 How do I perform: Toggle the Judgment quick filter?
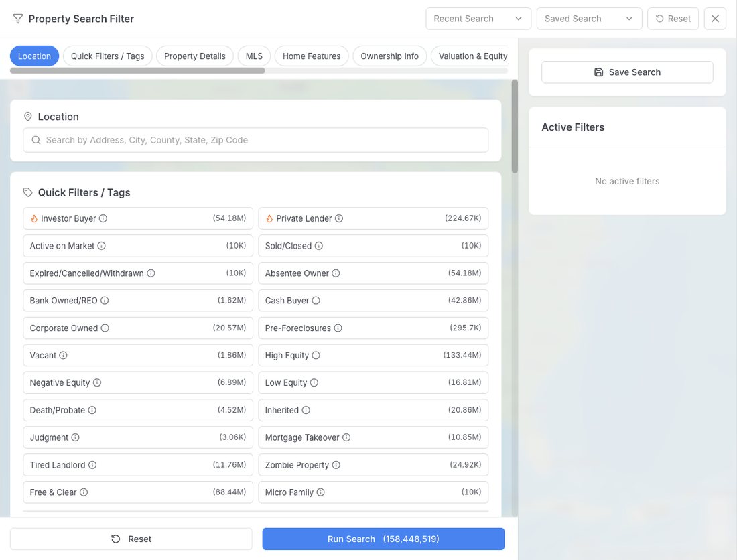(138, 437)
